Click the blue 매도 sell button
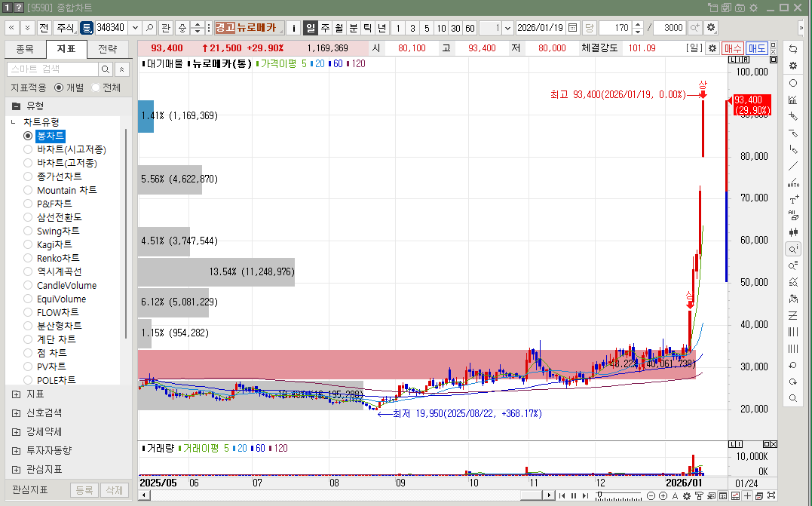The height and width of the screenshot is (506, 812). tap(757, 48)
